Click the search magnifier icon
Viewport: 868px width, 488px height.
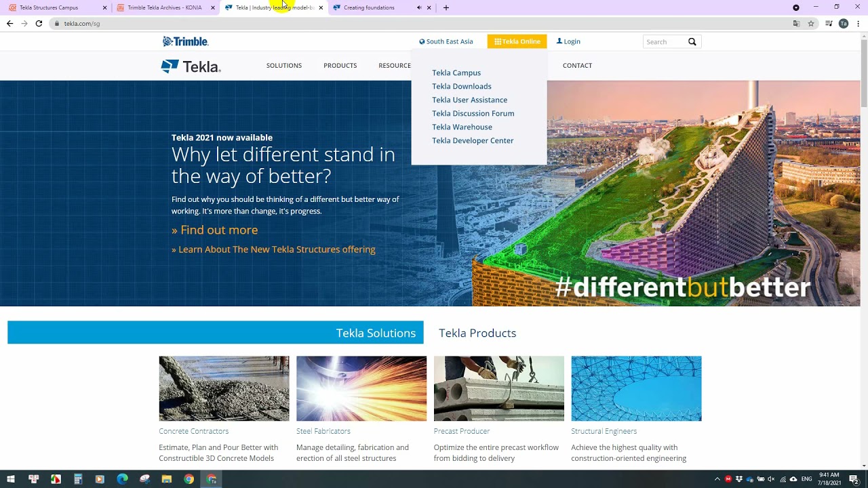[x=692, y=41]
